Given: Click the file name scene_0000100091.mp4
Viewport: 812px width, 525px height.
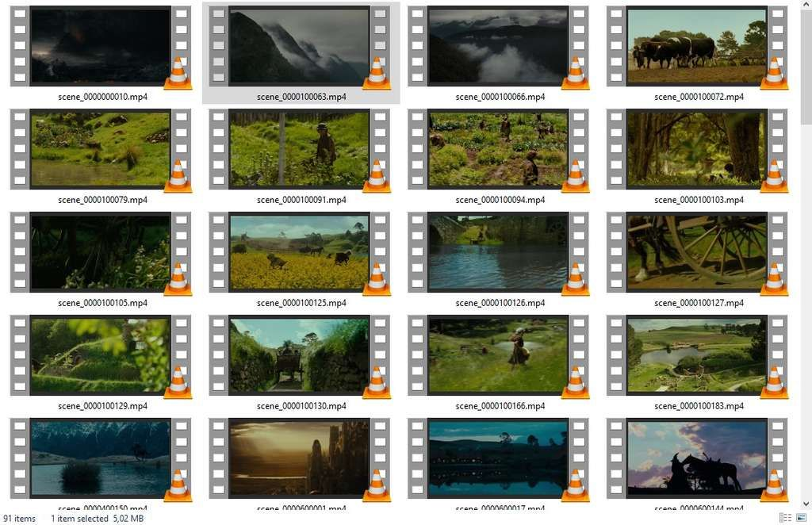Looking at the screenshot, I should (x=301, y=200).
